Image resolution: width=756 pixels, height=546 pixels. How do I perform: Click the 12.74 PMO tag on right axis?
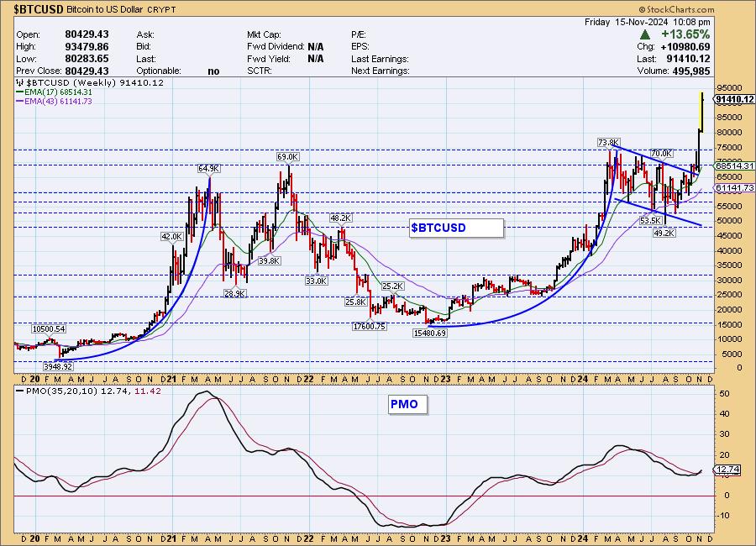tap(727, 470)
